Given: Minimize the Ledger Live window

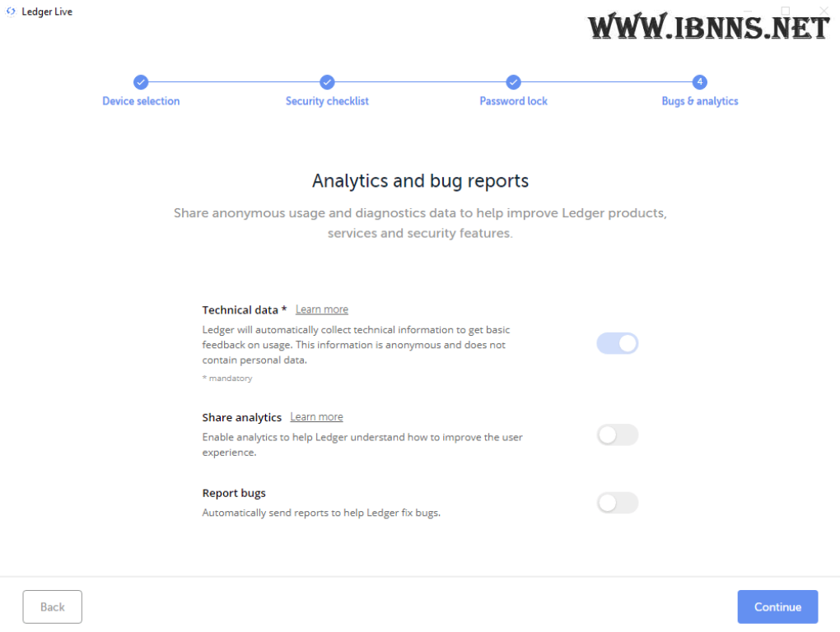Looking at the screenshot, I should 748,11.
